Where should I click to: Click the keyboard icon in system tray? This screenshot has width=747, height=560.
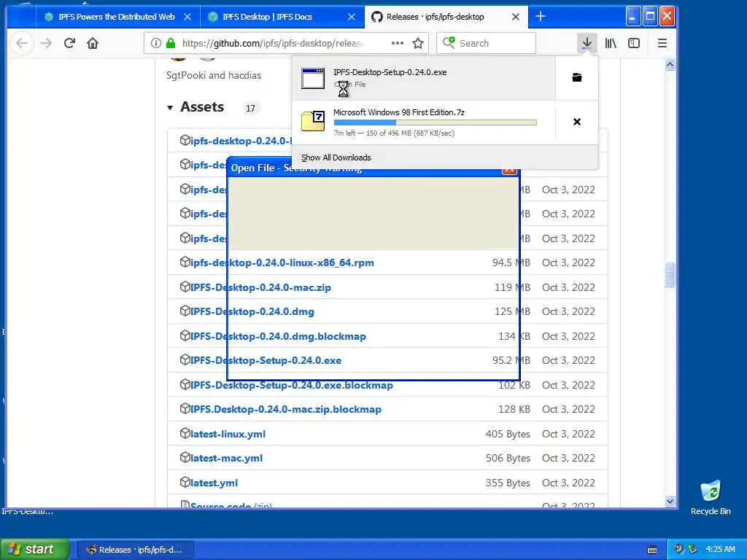coord(652,550)
